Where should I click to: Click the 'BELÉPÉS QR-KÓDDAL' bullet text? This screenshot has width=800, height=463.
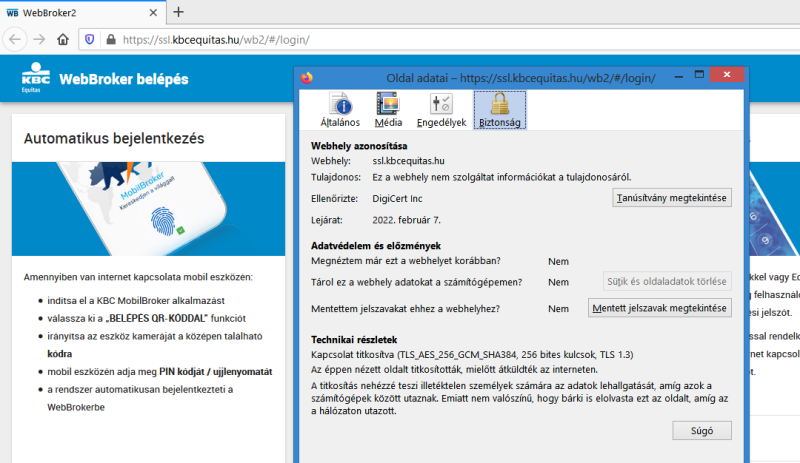pos(146,319)
